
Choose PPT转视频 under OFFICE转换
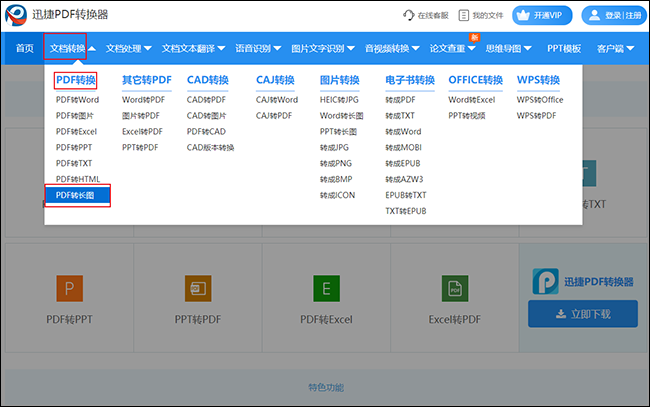pos(467,116)
